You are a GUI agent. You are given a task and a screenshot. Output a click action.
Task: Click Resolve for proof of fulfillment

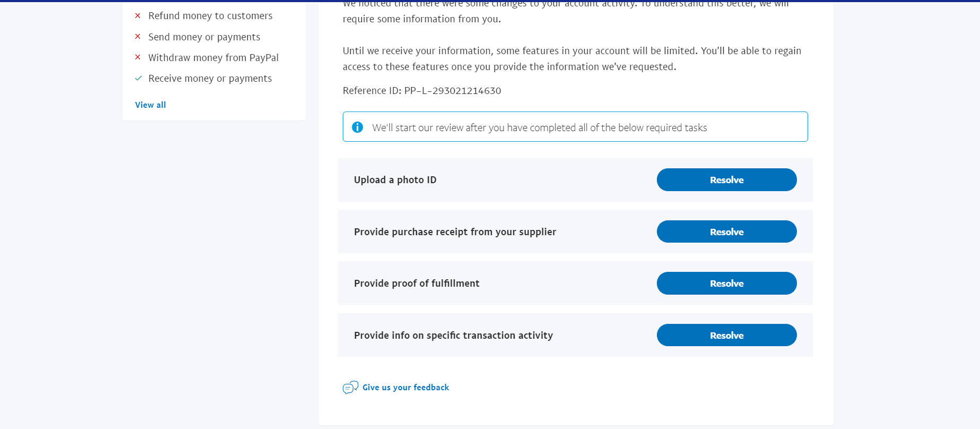pos(726,284)
